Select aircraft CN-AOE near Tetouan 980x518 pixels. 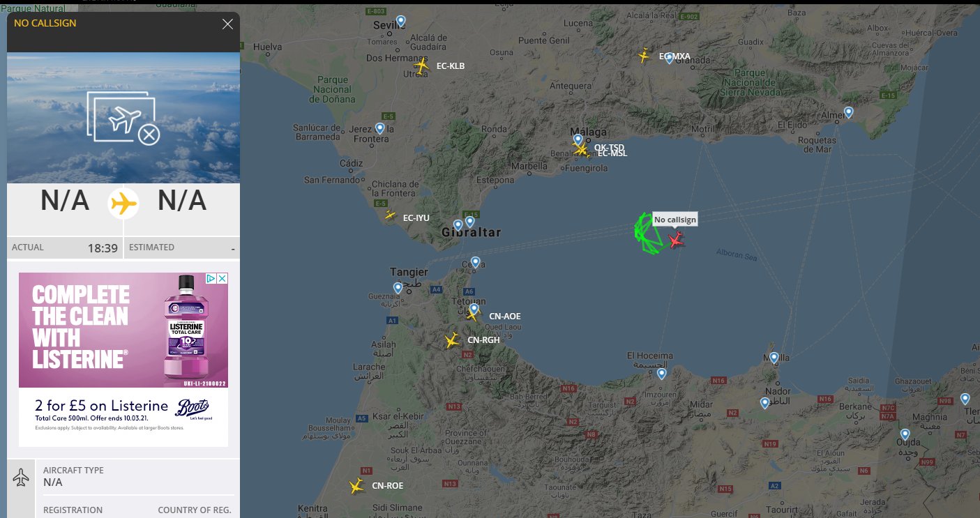(x=474, y=315)
